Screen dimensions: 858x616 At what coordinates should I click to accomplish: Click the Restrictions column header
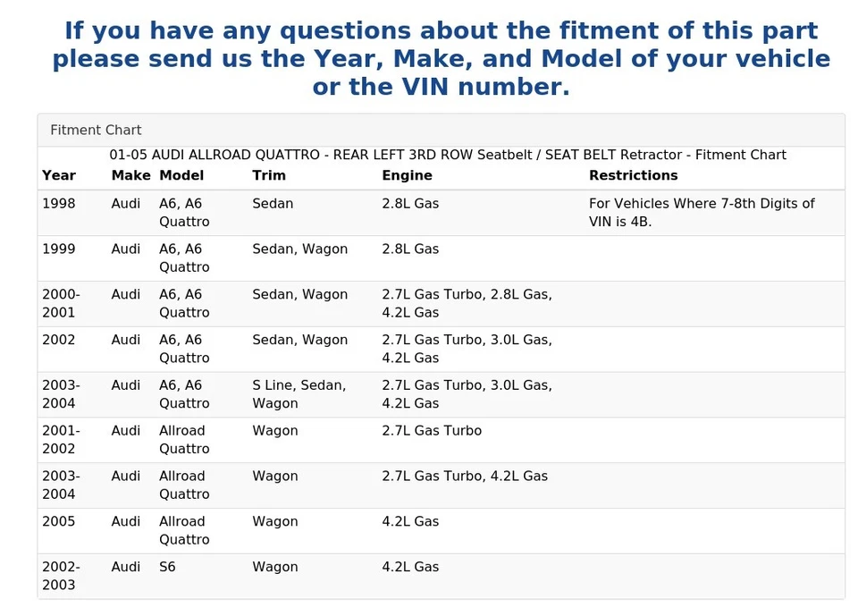pos(633,175)
